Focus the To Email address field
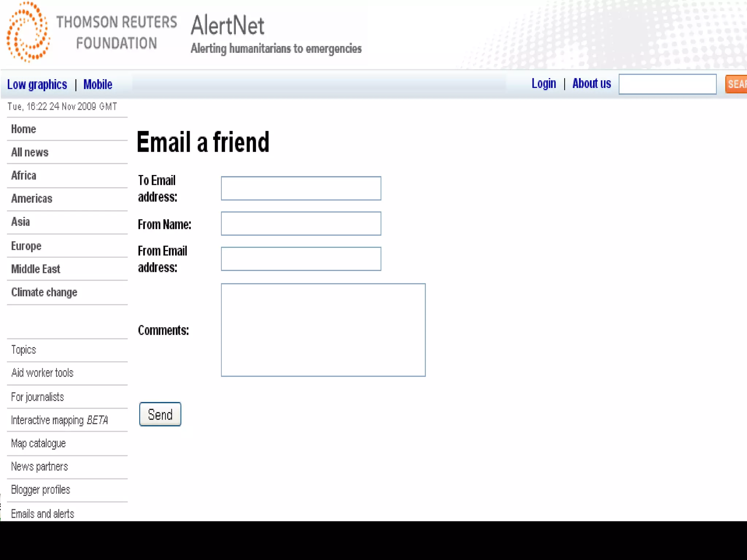747x560 pixels. point(301,188)
